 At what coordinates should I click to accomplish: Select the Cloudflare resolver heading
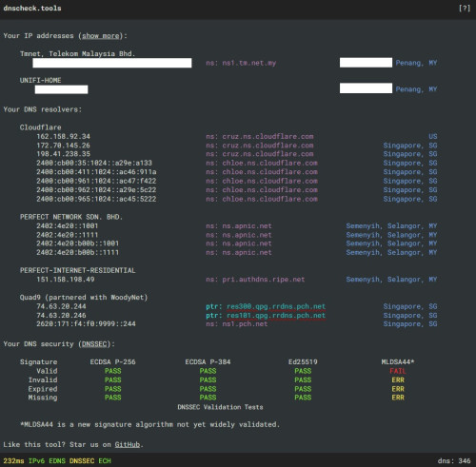tap(40, 127)
